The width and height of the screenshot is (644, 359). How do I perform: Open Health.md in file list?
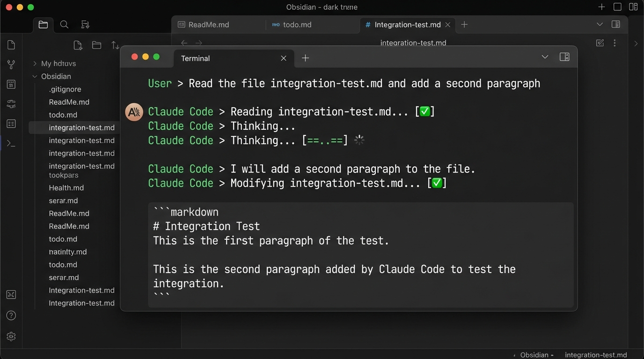(x=66, y=188)
